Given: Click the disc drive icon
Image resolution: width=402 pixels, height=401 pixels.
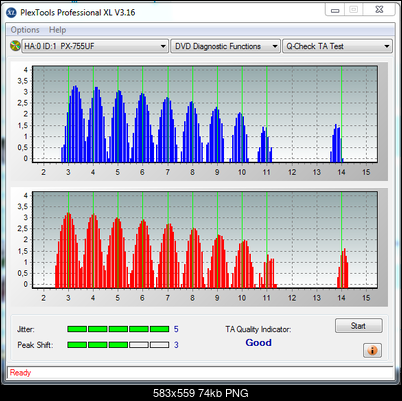Looking at the screenshot, I should (x=15, y=46).
